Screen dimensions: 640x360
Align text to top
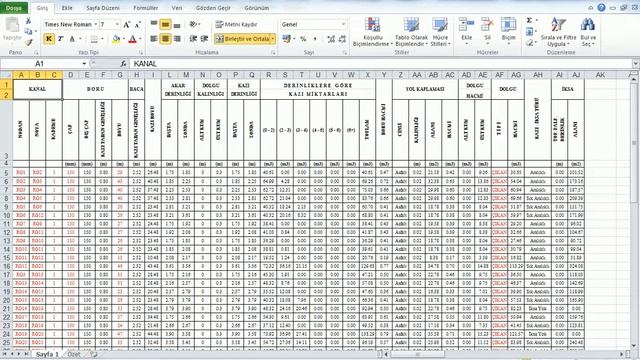coord(154,24)
